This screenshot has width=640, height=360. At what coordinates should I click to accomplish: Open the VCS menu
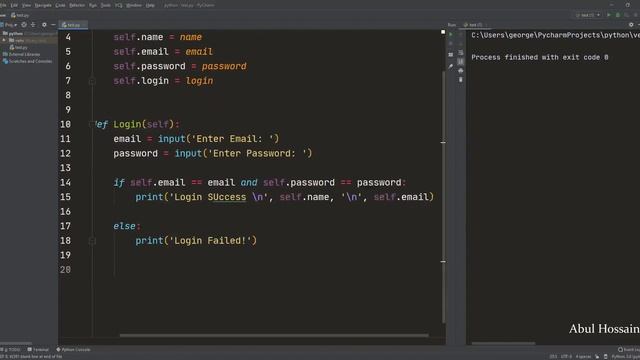[x=118, y=5]
